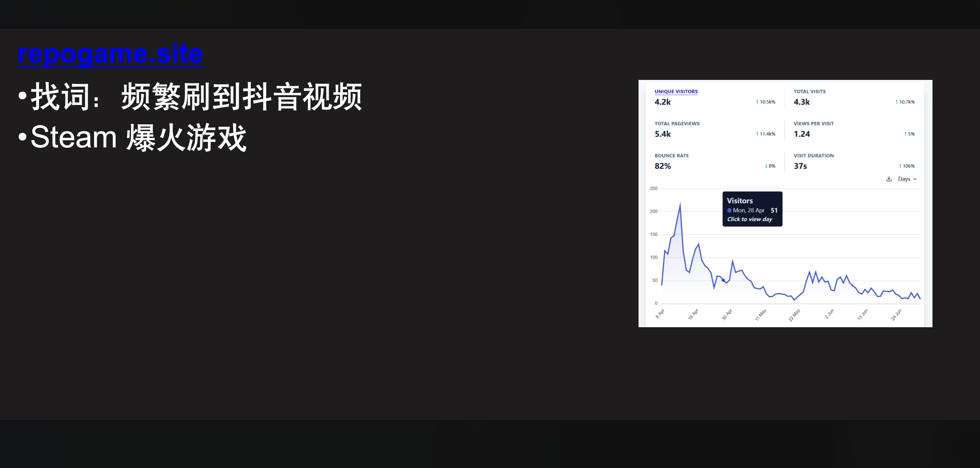980x468 pixels.
Task: Click the '30 Apr' axis label
Action: click(x=727, y=315)
